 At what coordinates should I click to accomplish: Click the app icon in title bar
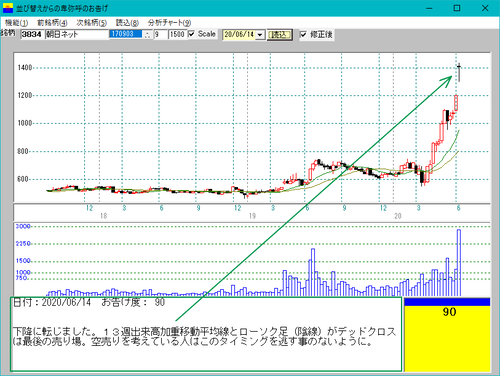point(7,8)
